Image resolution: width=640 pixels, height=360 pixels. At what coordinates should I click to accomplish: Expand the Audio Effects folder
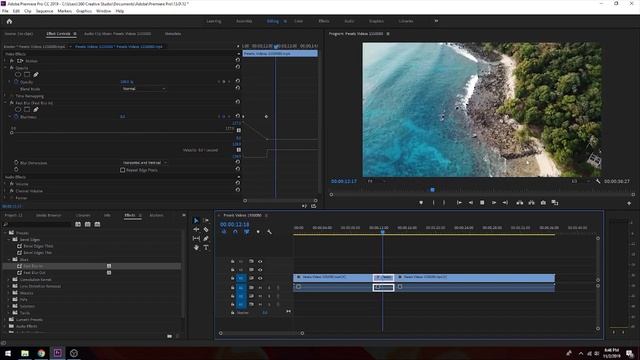point(6,326)
